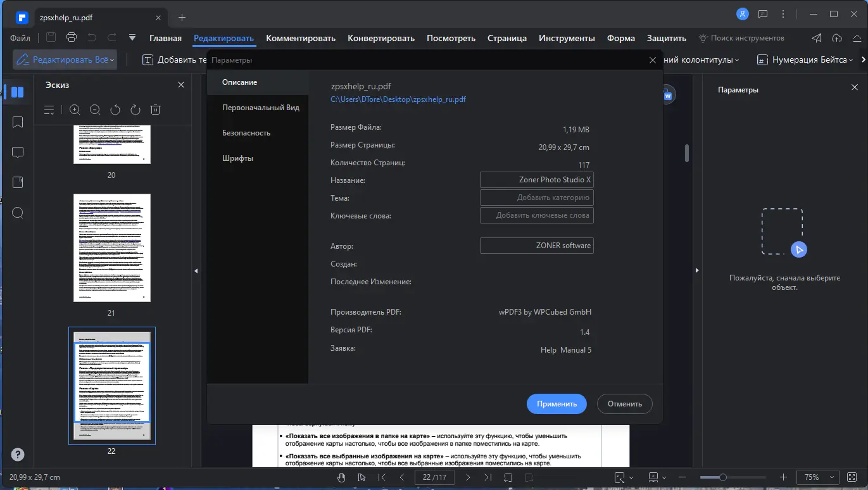This screenshot has height=490, width=868.
Task: Open the Эскиз panel options list menu
Action: [x=49, y=110]
